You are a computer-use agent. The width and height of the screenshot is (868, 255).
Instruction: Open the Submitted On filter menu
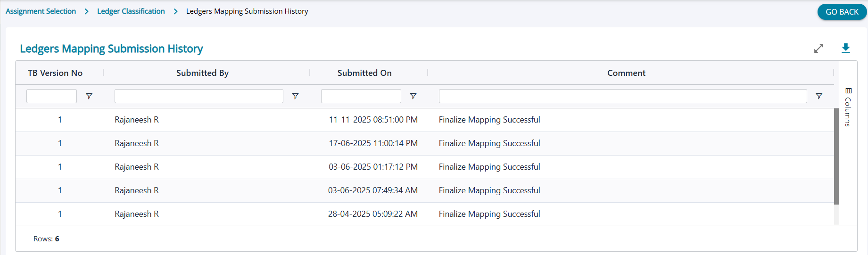coord(413,96)
